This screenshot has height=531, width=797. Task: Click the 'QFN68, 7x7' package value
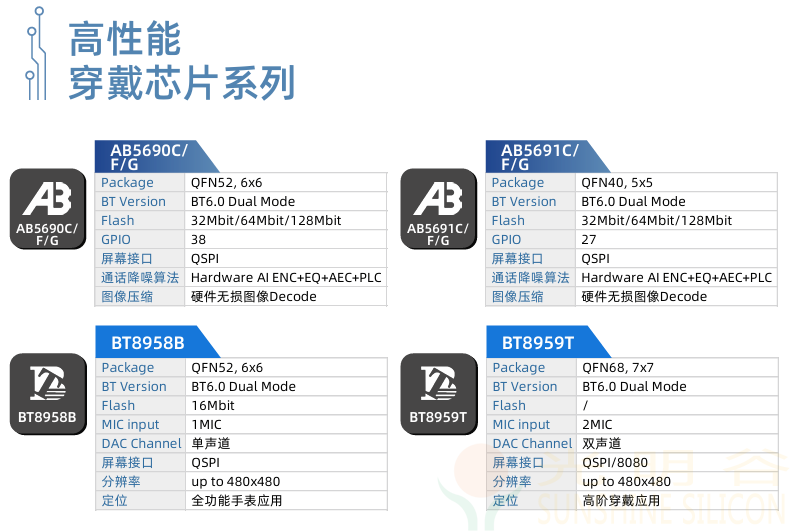coord(618,367)
